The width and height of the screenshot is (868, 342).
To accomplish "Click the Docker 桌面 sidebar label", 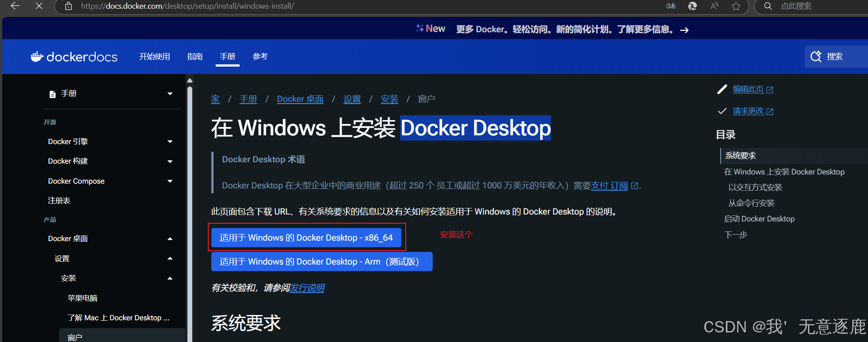I will (68, 238).
